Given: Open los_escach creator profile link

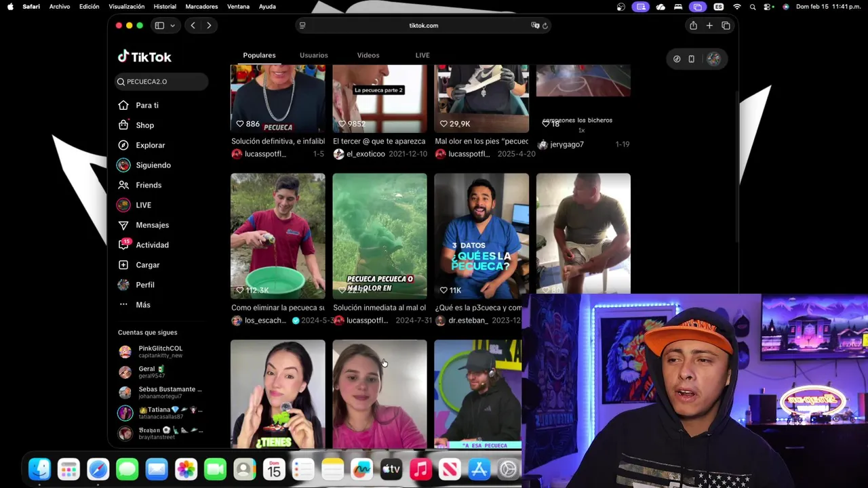Looking at the screenshot, I should (267, 321).
